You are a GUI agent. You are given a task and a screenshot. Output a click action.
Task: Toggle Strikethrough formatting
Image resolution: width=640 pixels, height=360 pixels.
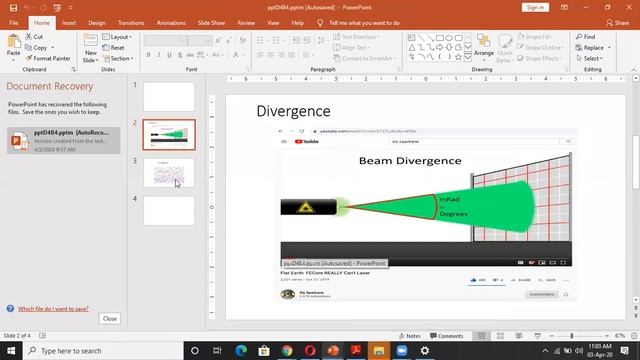(x=190, y=55)
